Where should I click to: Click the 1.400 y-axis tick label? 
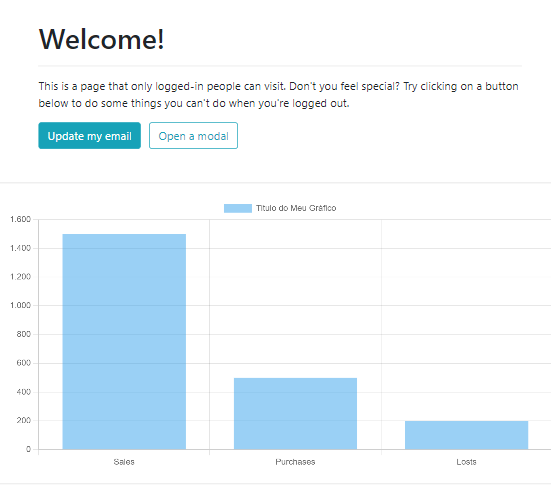pos(20,248)
